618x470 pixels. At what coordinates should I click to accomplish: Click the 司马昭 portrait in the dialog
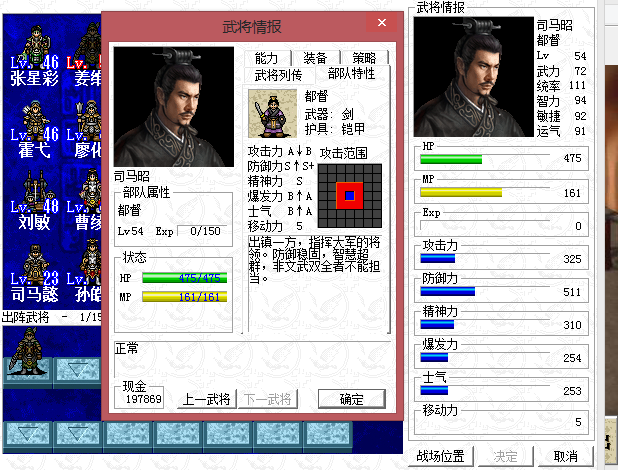coord(174,106)
